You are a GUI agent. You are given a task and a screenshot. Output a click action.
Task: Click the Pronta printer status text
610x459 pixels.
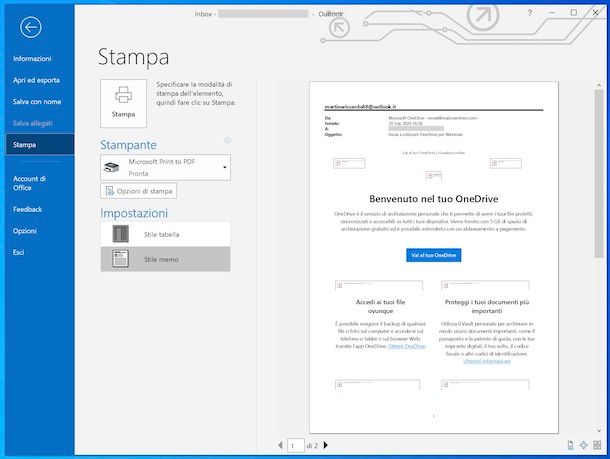tap(138, 173)
